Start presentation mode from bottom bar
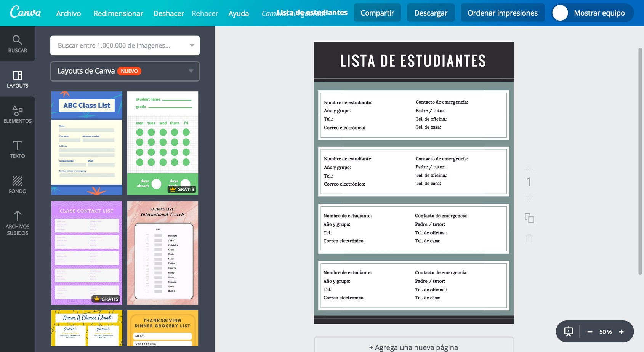The width and height of the screenshot is (644, 352). (568, 331)
